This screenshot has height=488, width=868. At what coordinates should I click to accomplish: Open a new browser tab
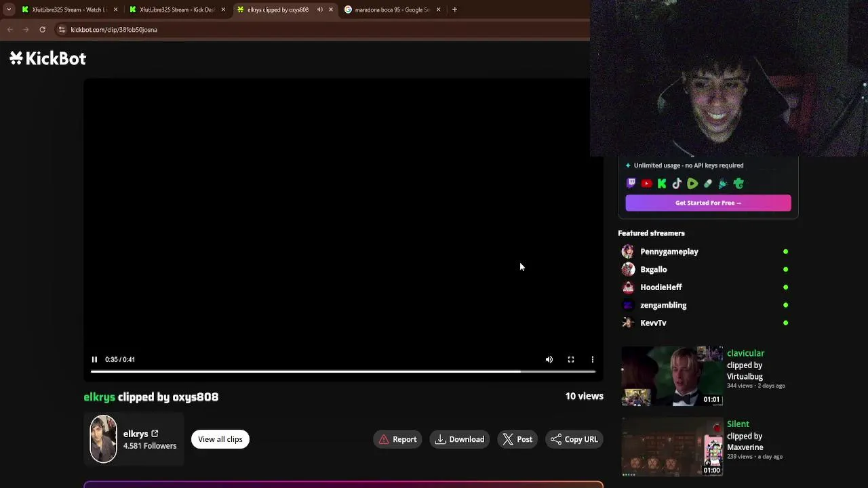454,9
